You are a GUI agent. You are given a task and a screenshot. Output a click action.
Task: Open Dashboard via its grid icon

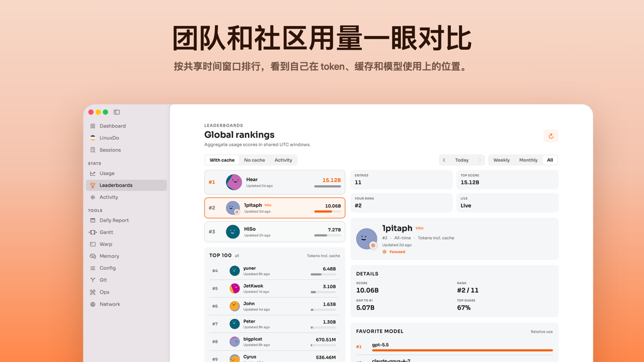coord(93,126)
